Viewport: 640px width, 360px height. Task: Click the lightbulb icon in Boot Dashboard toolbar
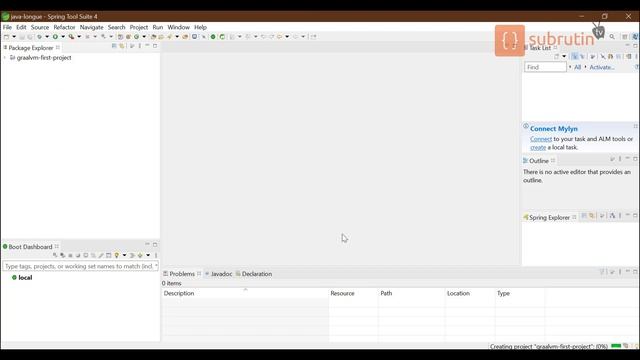[117, 256]
